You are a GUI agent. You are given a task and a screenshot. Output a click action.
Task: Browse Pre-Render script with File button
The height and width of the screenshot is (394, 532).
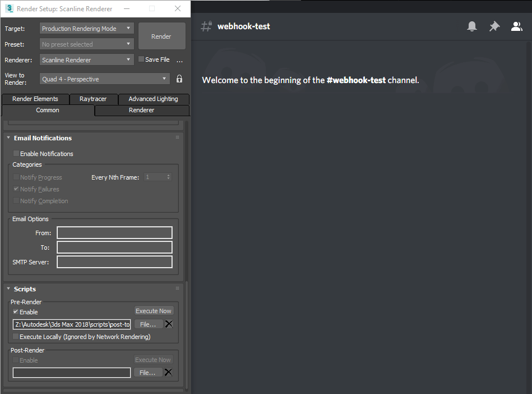148,324
